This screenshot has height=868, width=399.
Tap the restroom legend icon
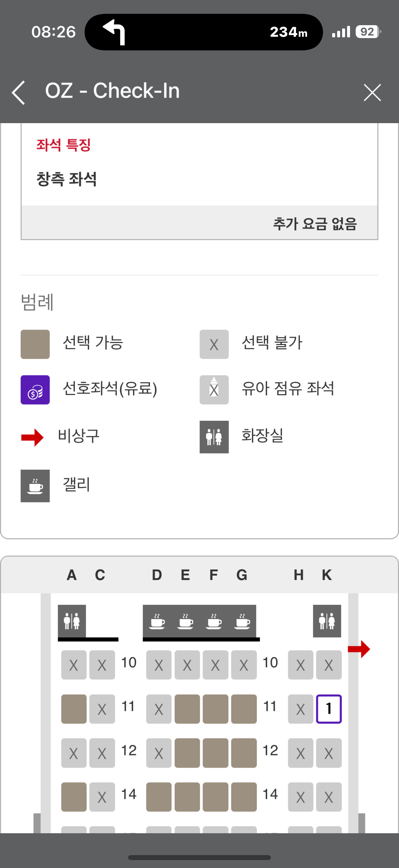tap(214, 437)
